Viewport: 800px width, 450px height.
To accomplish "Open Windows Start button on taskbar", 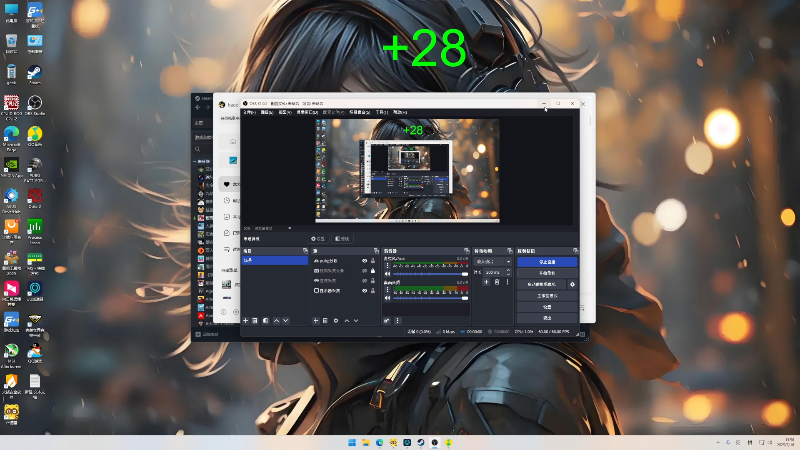I will click(352, 442).
